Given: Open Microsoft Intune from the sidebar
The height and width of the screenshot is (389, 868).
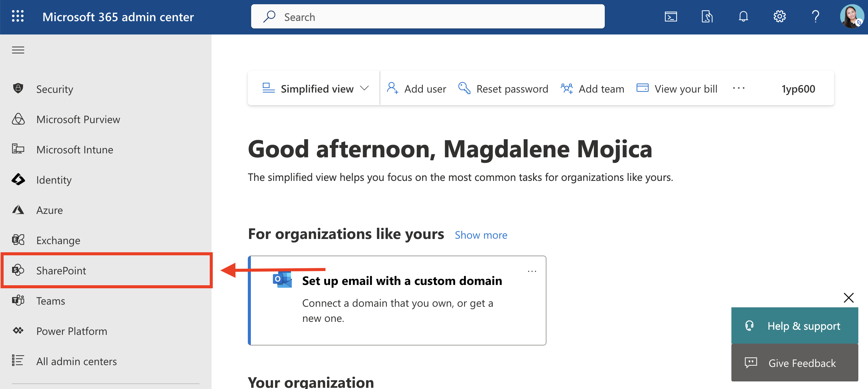Looking at the screenshot, I should point(75,149).
